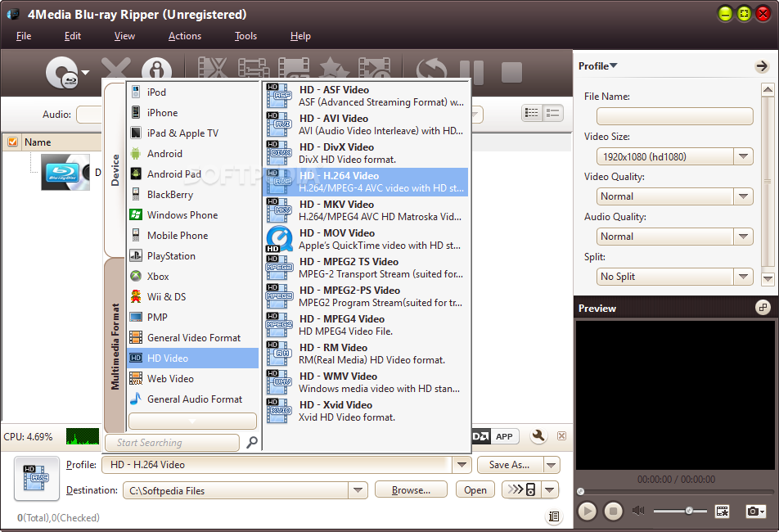Viewport: 779px width, 532px height.
Task: Open the Tools menu
Action: pos(245,36)
